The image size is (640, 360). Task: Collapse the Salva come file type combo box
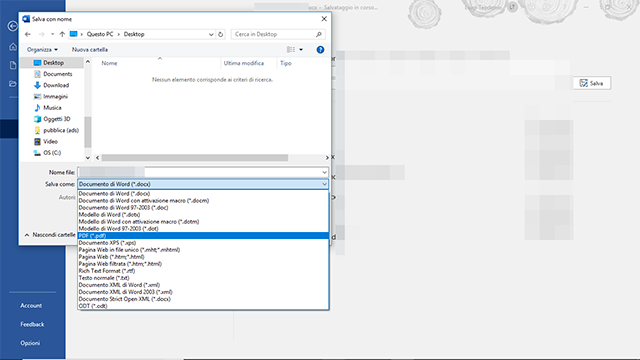tap(324, 184)
